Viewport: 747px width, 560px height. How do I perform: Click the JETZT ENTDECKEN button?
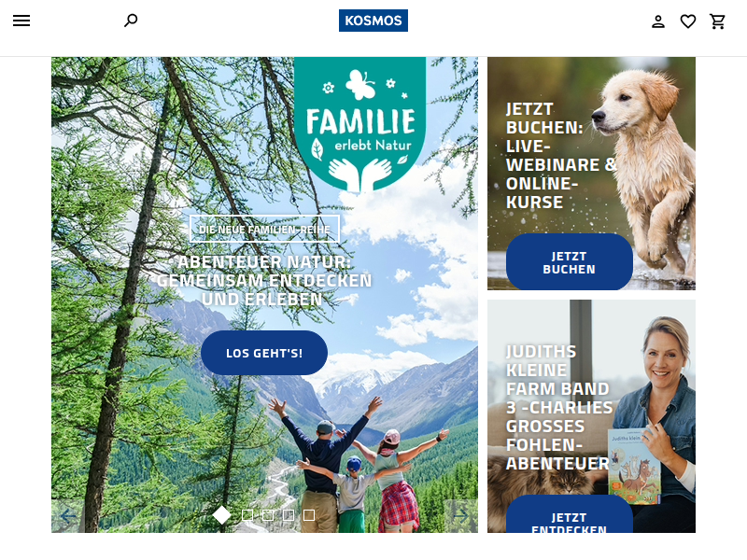[x=570, y=514]
